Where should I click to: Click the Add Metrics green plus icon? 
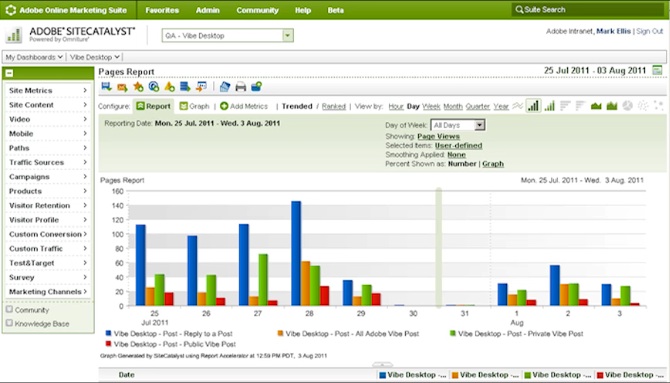(224, 106)
